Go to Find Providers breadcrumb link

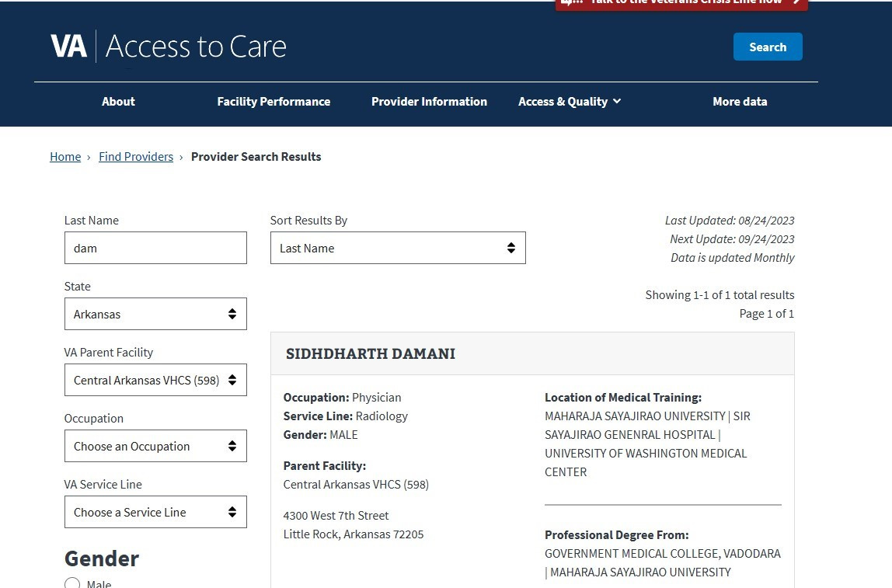point(136,156)
